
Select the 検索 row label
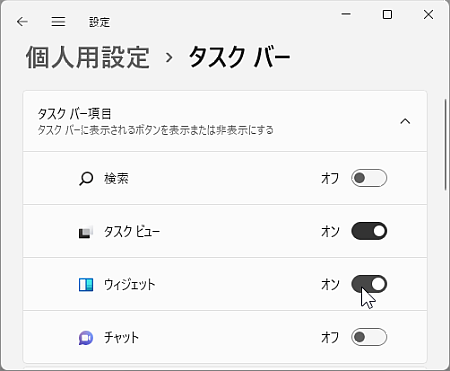coord(116,179)
